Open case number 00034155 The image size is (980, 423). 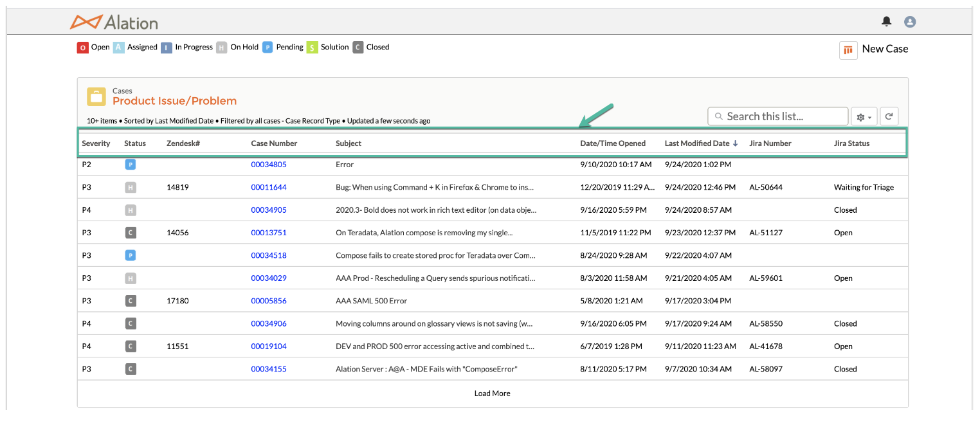[x=269, y=369]
